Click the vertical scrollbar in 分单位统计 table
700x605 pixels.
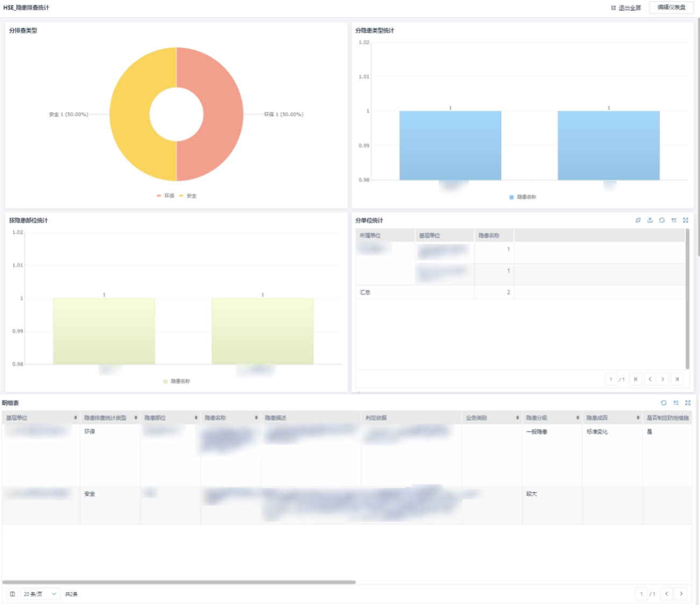687,299
